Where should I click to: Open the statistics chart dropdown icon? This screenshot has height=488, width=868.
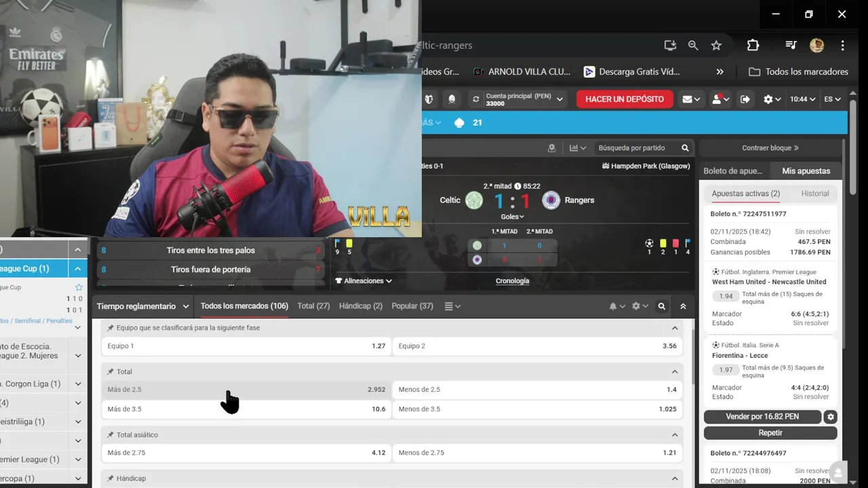point(578,148)
